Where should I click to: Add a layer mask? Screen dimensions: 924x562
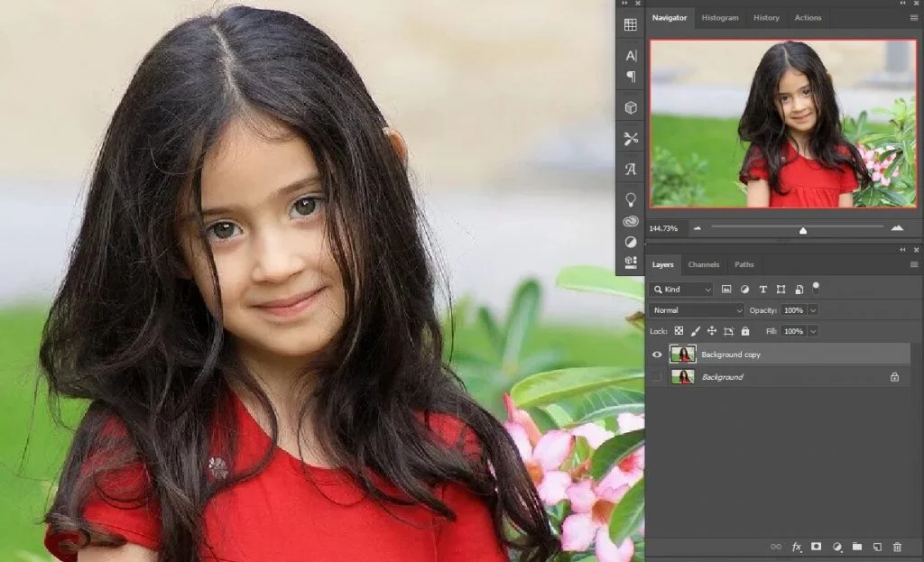click(x=816, y=548)
